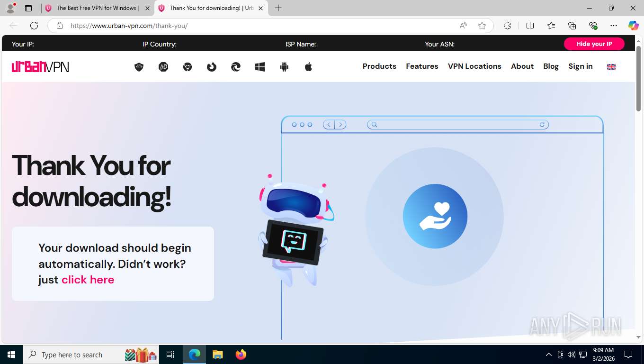Open tab actions menu
This screenshot has height=364, width=644.
28,8
